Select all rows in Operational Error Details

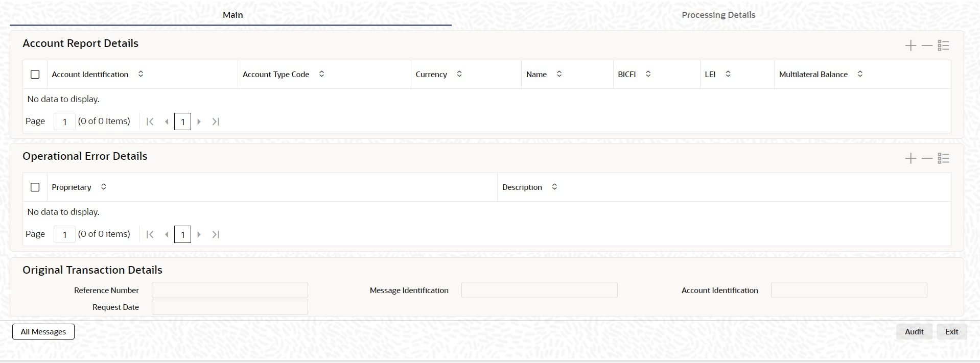tap(35, 187)
